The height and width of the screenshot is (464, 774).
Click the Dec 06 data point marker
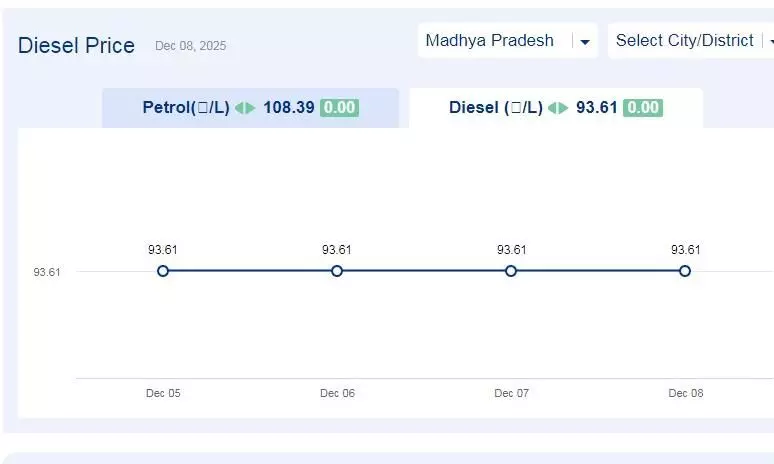click(x=337, y=271)
